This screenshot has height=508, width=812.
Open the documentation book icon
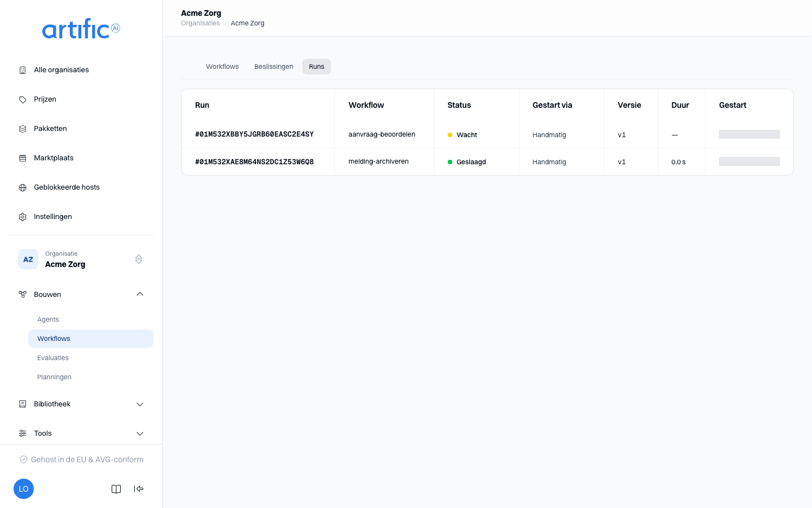116,489
